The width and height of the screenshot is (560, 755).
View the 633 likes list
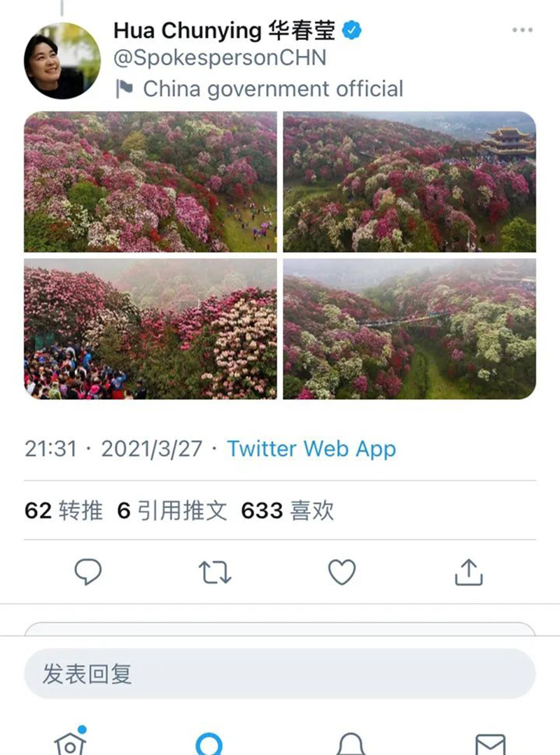tap(287, 511)
